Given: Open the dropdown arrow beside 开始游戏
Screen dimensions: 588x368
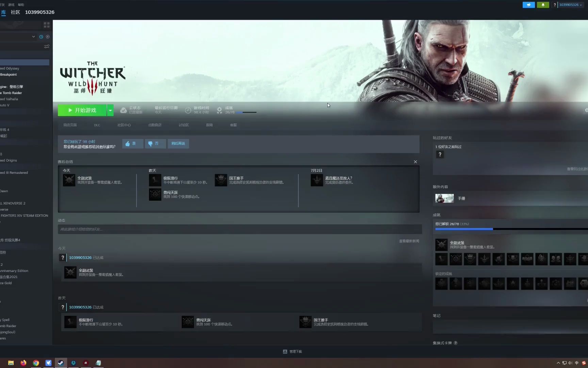Looking at the screenshot, I should (x=110, y=110).
